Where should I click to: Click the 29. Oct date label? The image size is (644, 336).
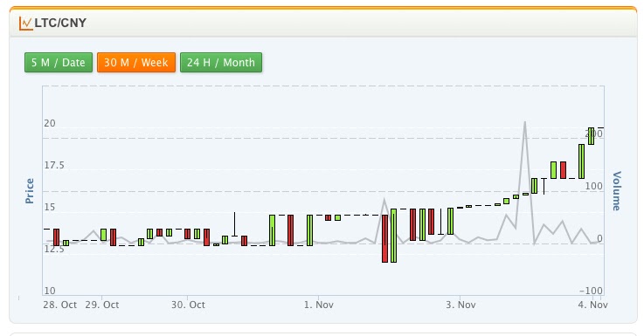click(102, 305)
